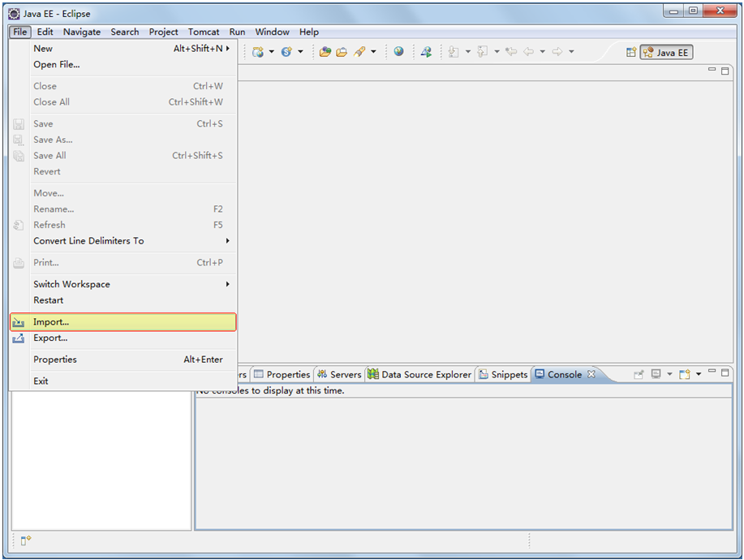The height and width of the screenshot is (560, 744).
Task: Close the Console view tab
Action: pyautogui.click(x=591, y=374)
